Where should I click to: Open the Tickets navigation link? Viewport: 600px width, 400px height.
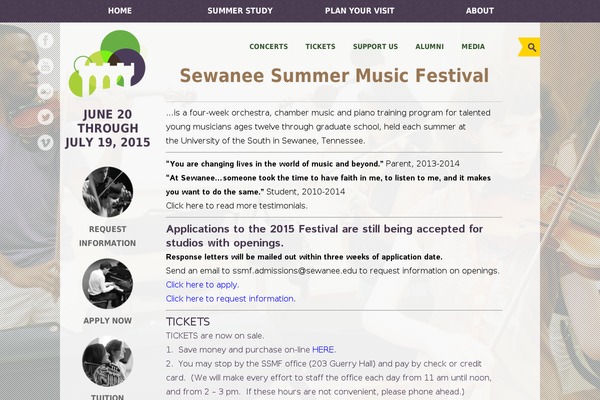(320, 46)
